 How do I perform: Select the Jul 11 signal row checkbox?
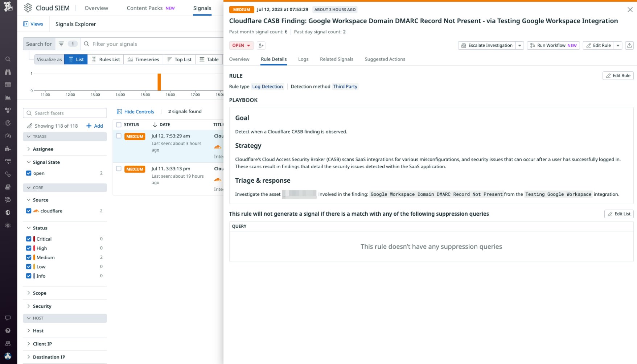pos(119,169)
